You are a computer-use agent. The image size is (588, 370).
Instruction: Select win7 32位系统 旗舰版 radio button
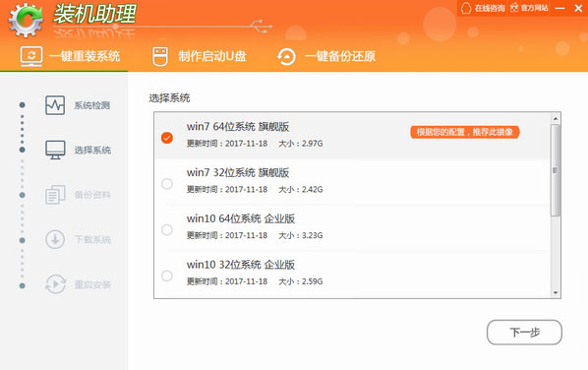[167, 184]
